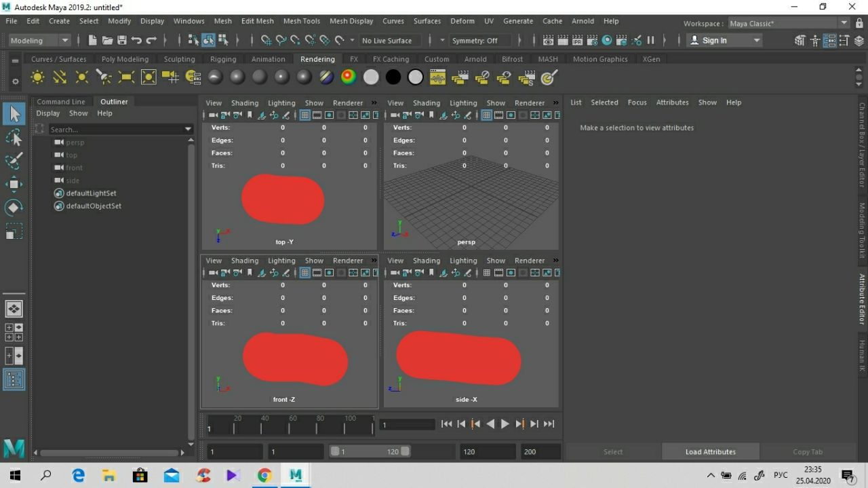Create a spot light from shelf
Screen dimensions: 868x488
104,77
